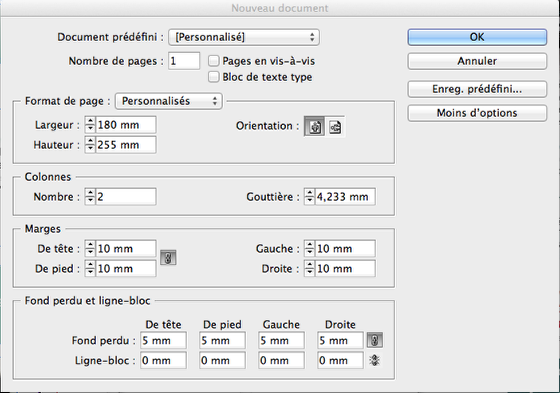
Task: Click the OK button
Action: click(x=477, y=37)
